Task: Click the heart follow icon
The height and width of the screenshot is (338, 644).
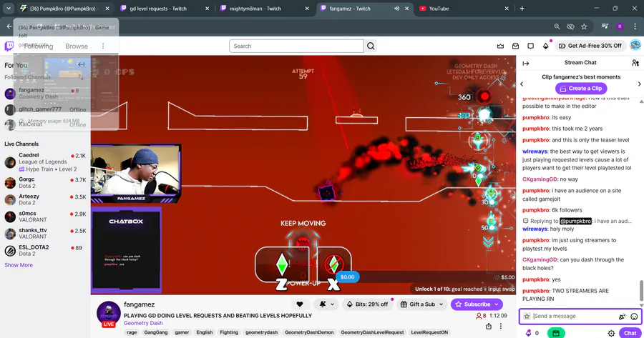Action: (300, 304)
